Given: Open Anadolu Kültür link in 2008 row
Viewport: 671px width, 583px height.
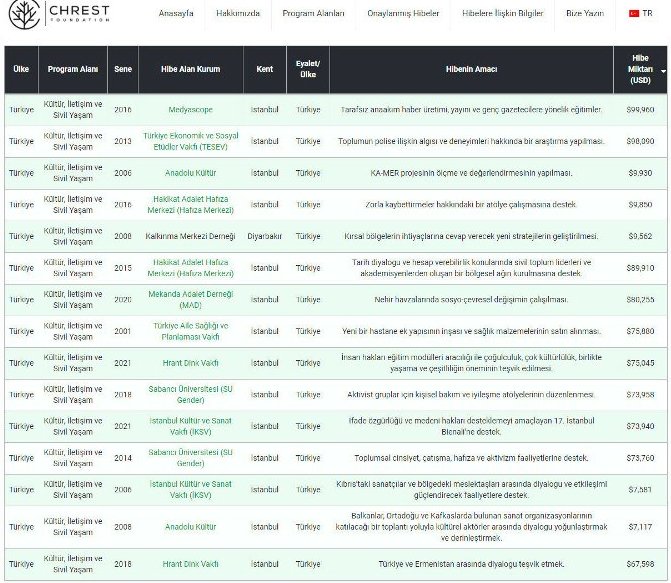Looking at the screenshot, I should click(190, 527).
